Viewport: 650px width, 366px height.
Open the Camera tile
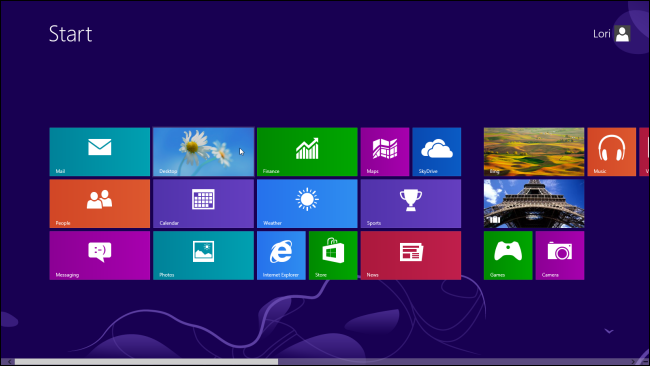[x=560, y=255]
